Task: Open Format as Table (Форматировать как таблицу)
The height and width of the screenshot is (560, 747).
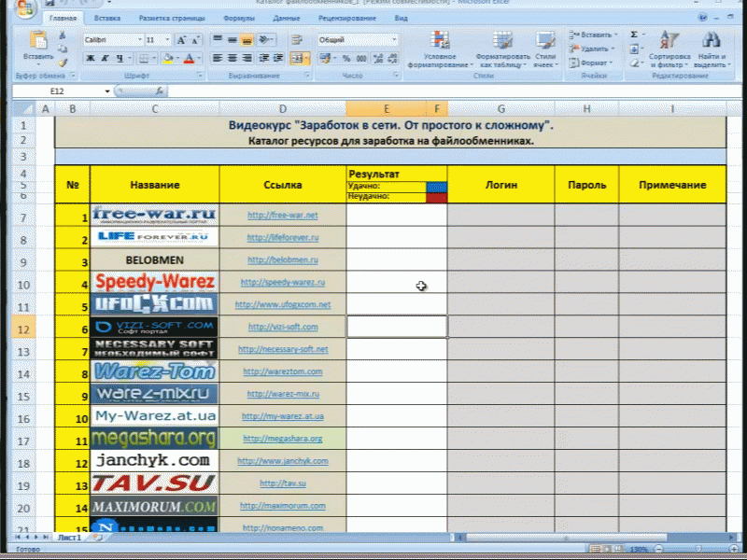Action: [x=502, y=50]
